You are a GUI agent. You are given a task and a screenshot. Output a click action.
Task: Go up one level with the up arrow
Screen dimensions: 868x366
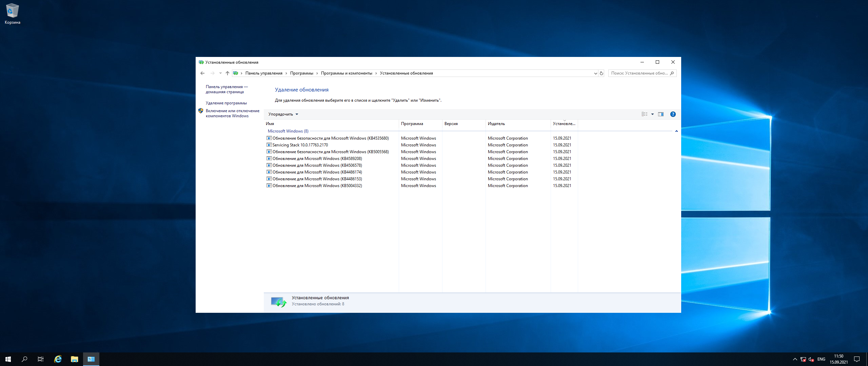tap(228, 73)
